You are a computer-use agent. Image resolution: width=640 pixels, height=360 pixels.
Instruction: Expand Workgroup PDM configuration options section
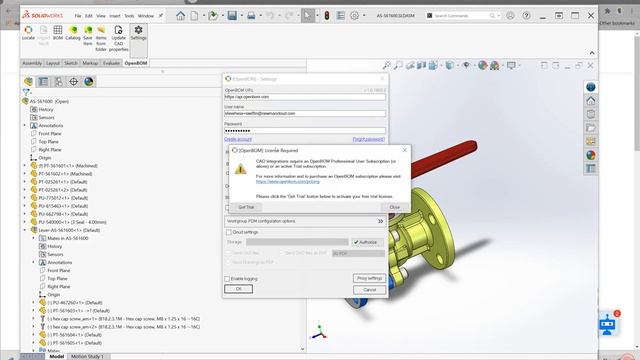[380, 221]
